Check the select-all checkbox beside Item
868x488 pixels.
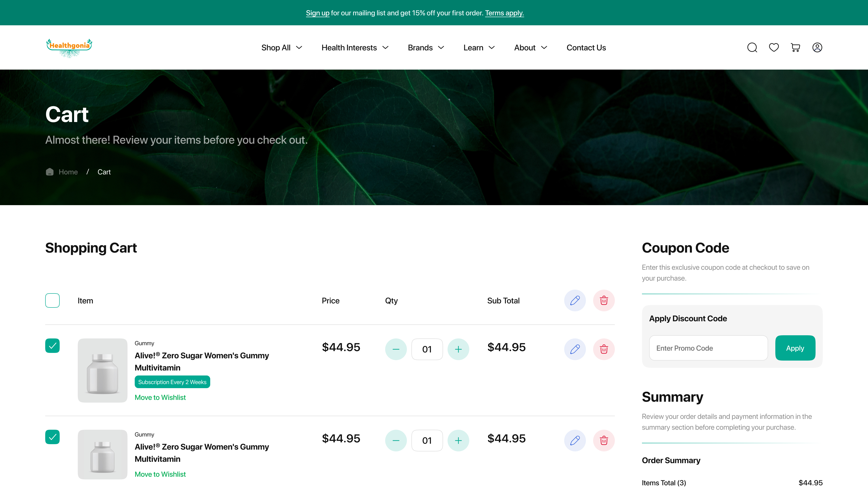(x=52, y=300)
